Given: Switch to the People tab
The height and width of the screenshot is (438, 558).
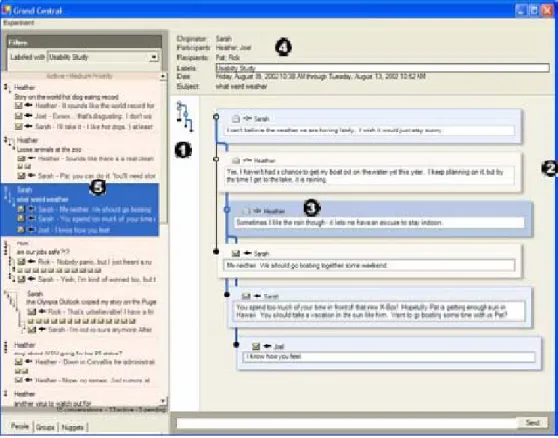Looking at the screenshot, I should 20,426.
